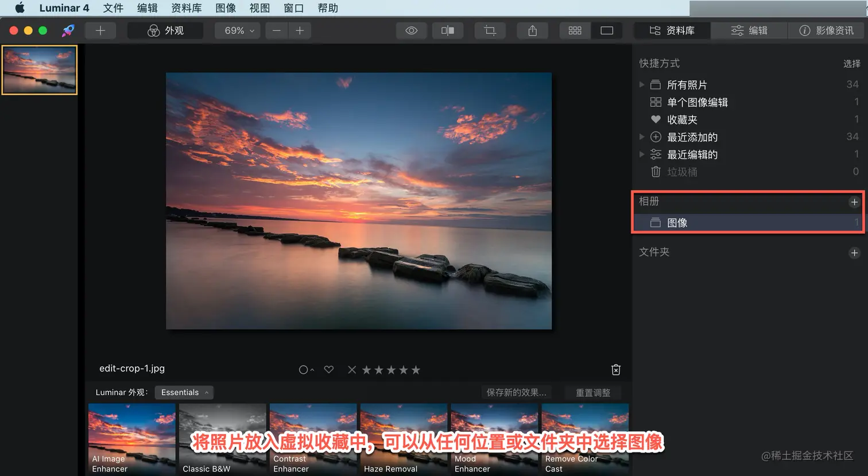Screen dimensions: 868x476
Task: Switch to single image view
Action: tap(607, 30)
